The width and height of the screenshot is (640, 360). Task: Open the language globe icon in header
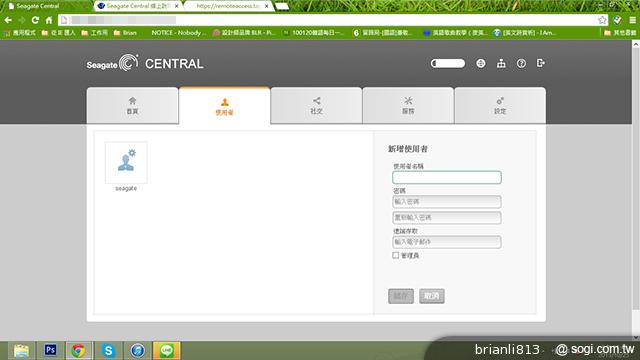[481, 63]
